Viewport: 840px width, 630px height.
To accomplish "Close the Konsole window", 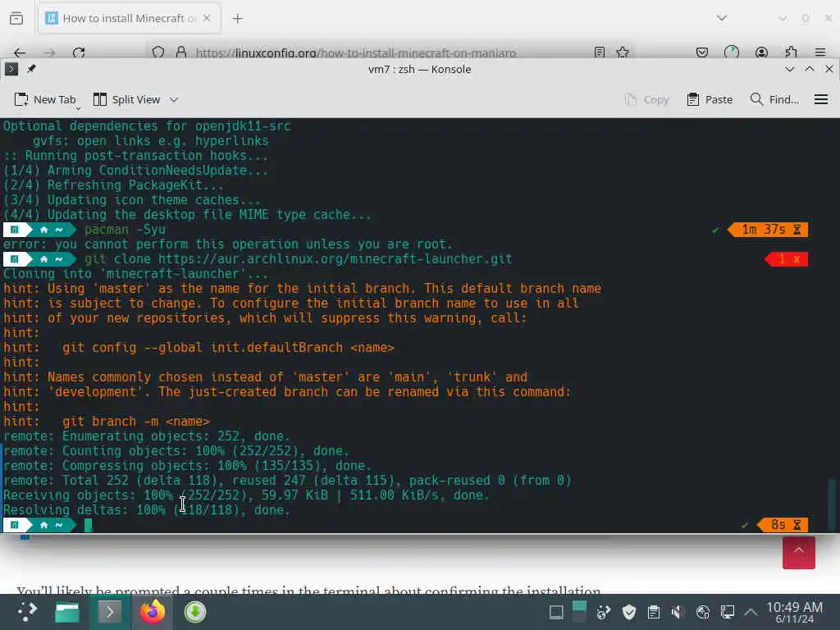I will pyautogui.click(x=829, y=69).
